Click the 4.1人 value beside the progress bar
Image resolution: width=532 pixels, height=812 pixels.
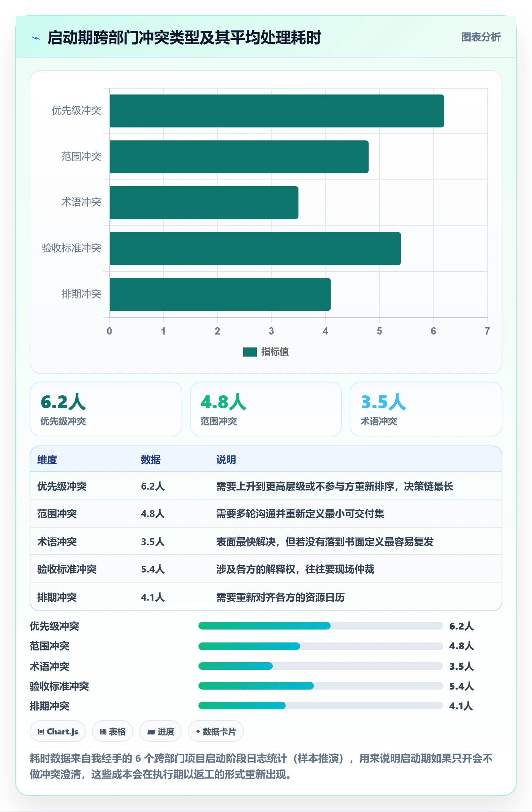pyautogui.click(x=461, y=706)
